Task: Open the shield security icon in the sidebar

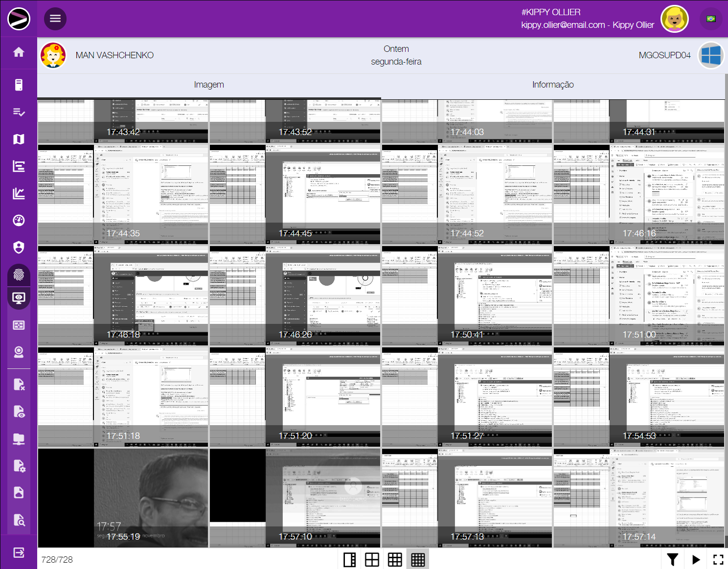Action: 19,248
